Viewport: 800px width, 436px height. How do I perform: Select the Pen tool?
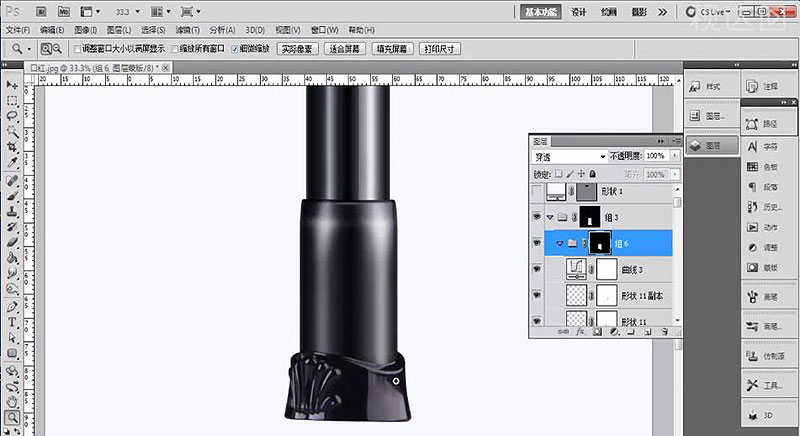point(12,307)
